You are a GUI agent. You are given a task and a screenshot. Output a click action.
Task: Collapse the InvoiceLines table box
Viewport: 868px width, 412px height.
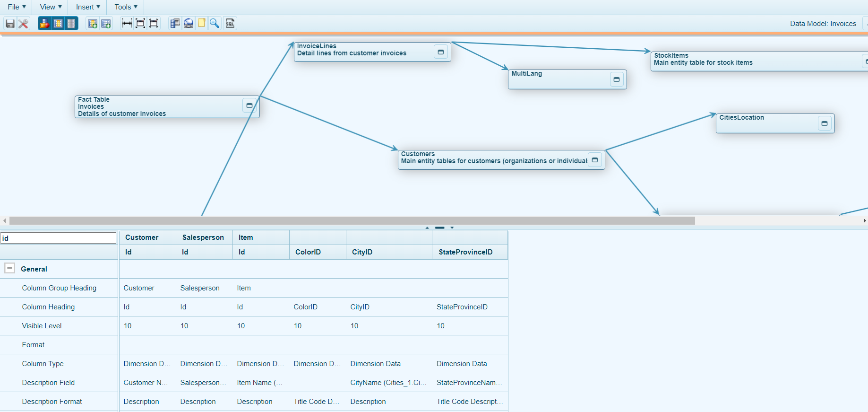440,52
